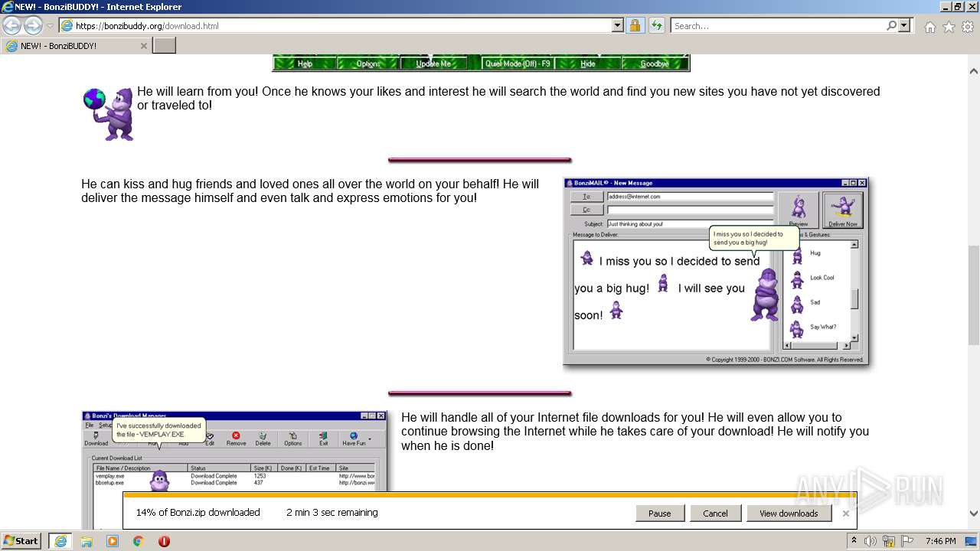The height and width of the screenshot is (551, 980).
Task: Click Internet Explorer taskbar icon
Action: (60, 541)
